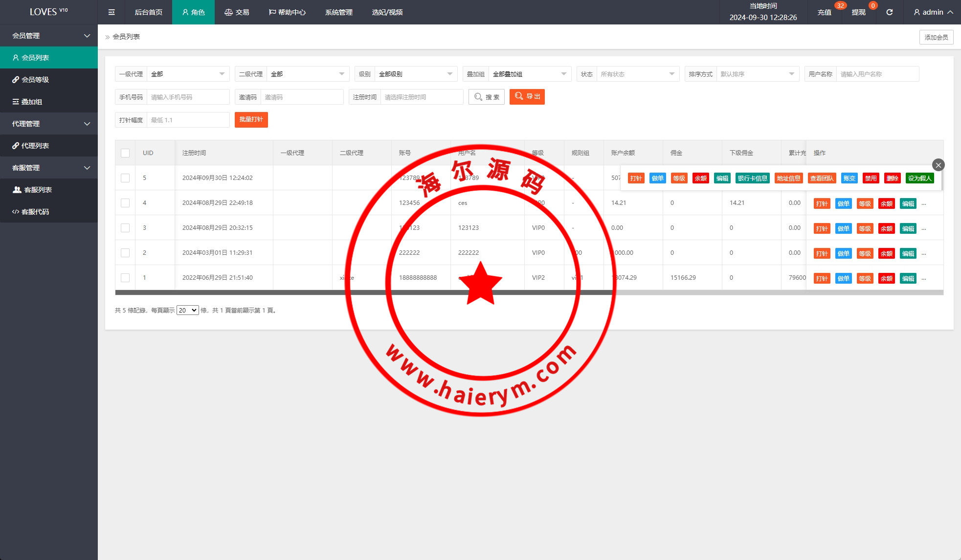This screenshot has height=560, width=961.
Task: Check the checkbox for UID 1 row
Action: pos(125,278)
